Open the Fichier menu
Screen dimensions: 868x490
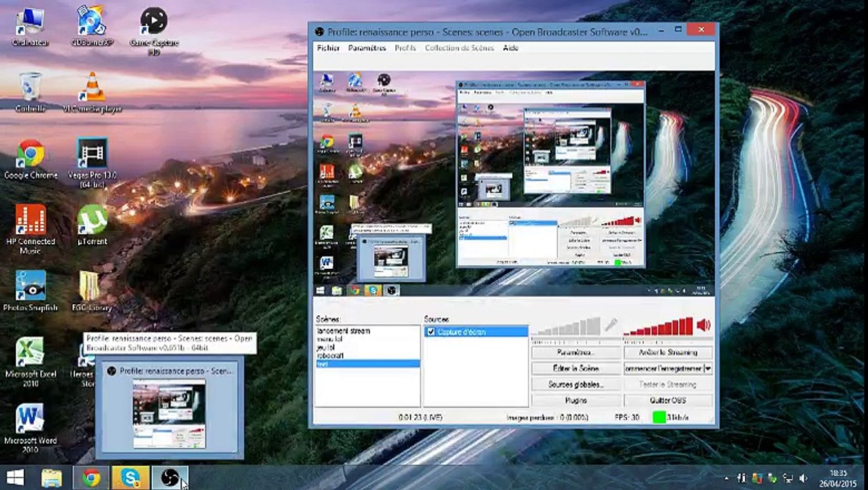(x=329, y=48)
